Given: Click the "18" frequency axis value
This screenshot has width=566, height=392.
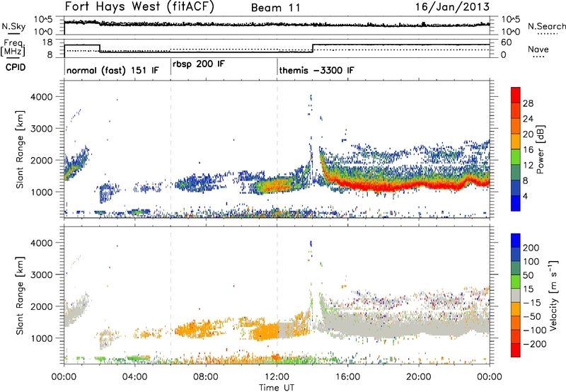Looking at the screenshot, I should click(x=47, y=42).
